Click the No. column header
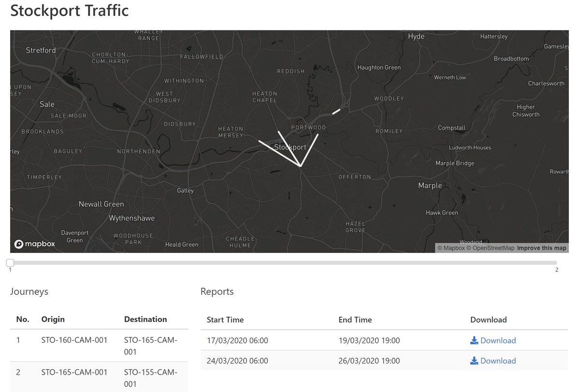The height and width of the screenshot is (392, 580). pos(23,319)
